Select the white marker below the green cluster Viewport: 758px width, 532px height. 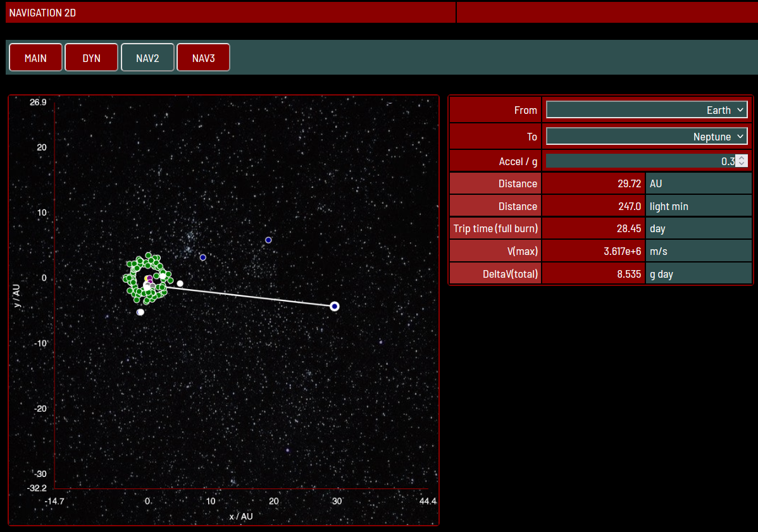(x=140, y=312)
